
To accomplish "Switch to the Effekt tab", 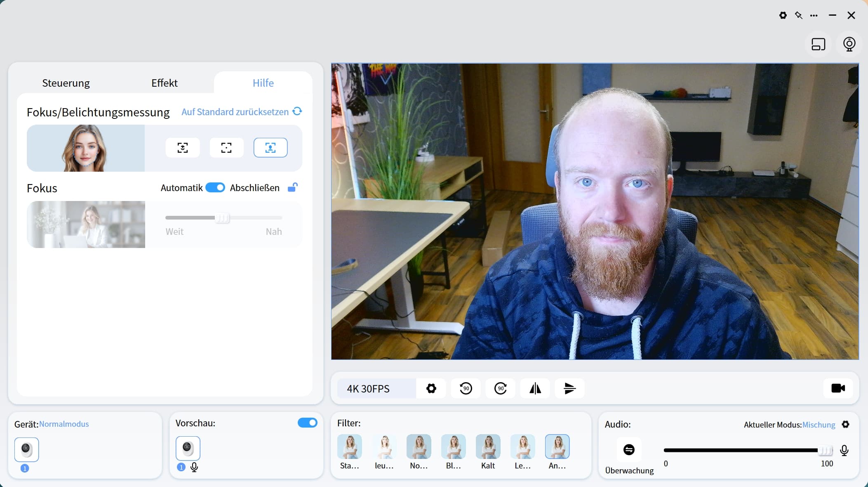I will pyautogui.click(x=164, y=83).
